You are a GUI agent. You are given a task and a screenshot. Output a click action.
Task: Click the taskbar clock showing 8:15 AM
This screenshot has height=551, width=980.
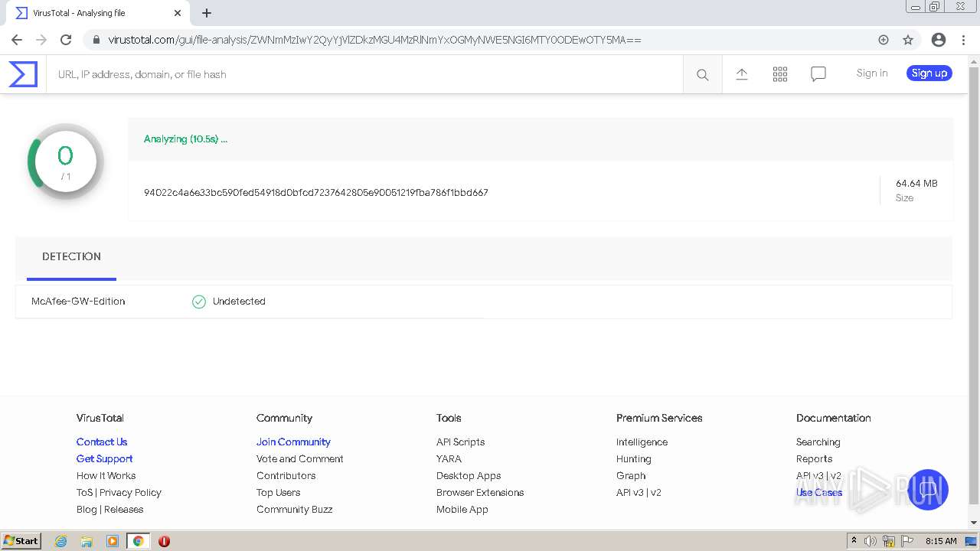tap(941, 541)
